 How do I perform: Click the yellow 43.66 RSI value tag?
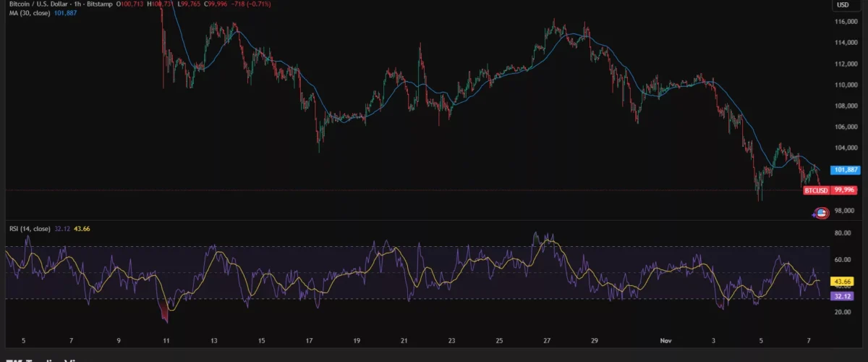tap(843, 282)
